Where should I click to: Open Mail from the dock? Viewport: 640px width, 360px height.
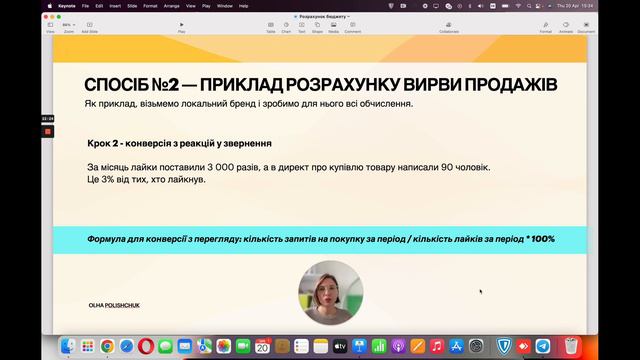click(x=185, y=347)
